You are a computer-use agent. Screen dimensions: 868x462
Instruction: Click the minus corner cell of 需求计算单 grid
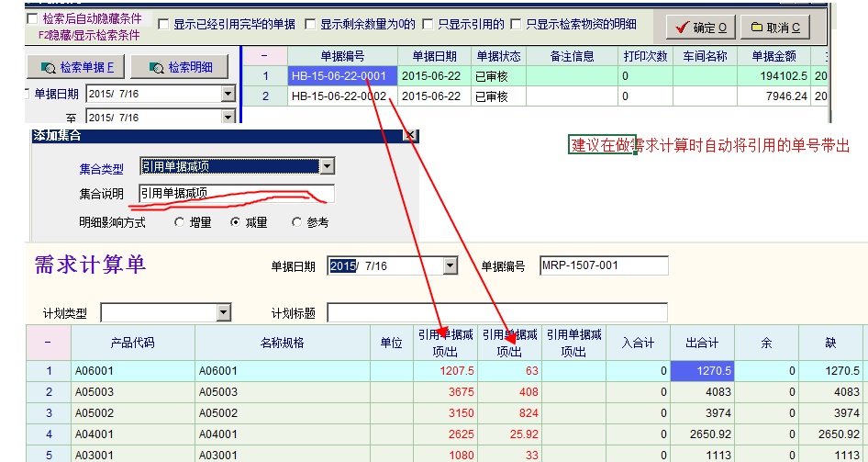tap(48, 343)
